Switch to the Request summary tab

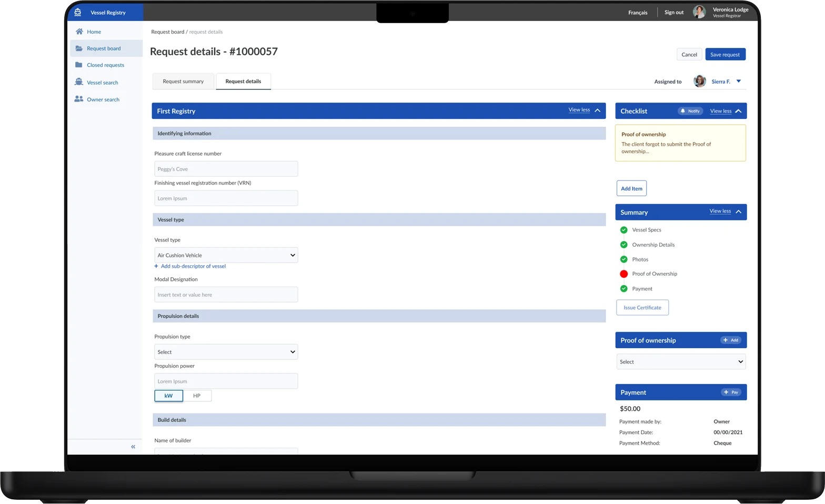click(183, 82)
